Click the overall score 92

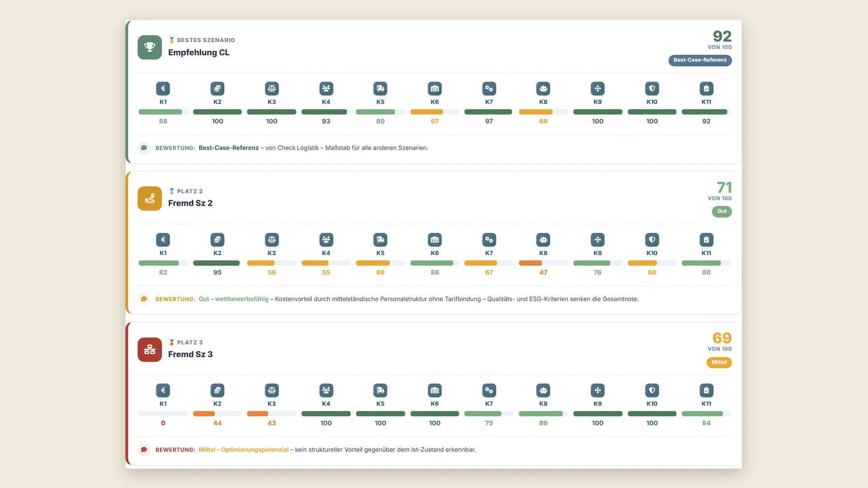click(x=722, y=36)
